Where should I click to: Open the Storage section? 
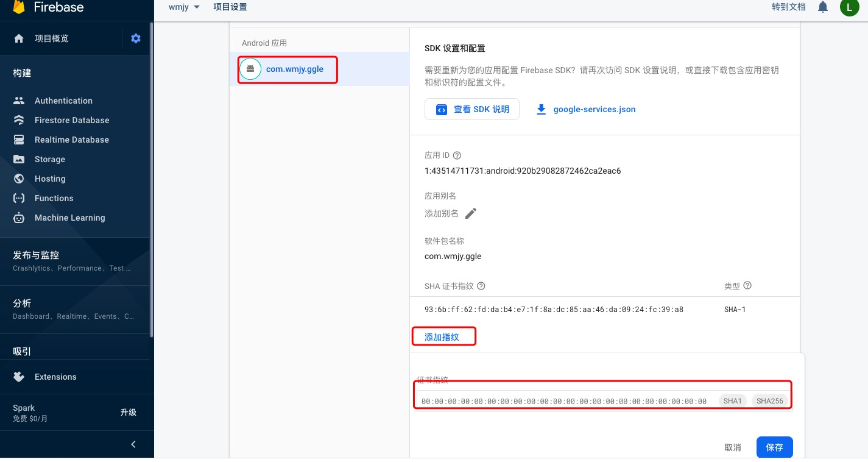pyautogui.click(x=49, y=159)
